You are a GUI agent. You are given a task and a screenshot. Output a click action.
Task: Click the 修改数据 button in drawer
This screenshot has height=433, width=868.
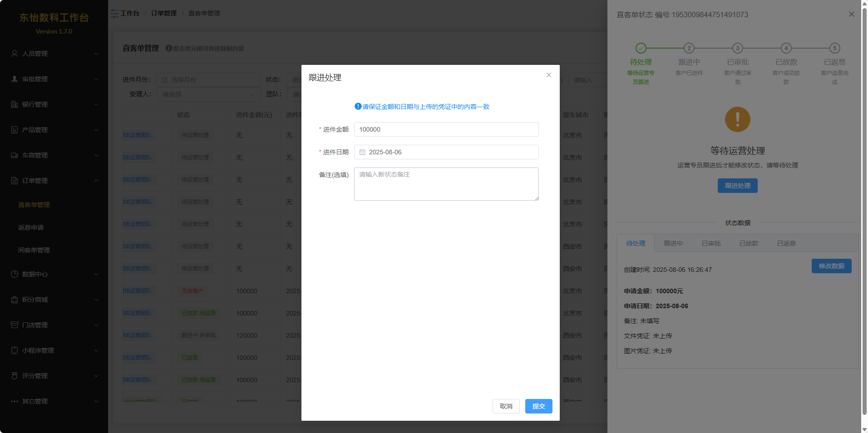click(x=831, y=266)
